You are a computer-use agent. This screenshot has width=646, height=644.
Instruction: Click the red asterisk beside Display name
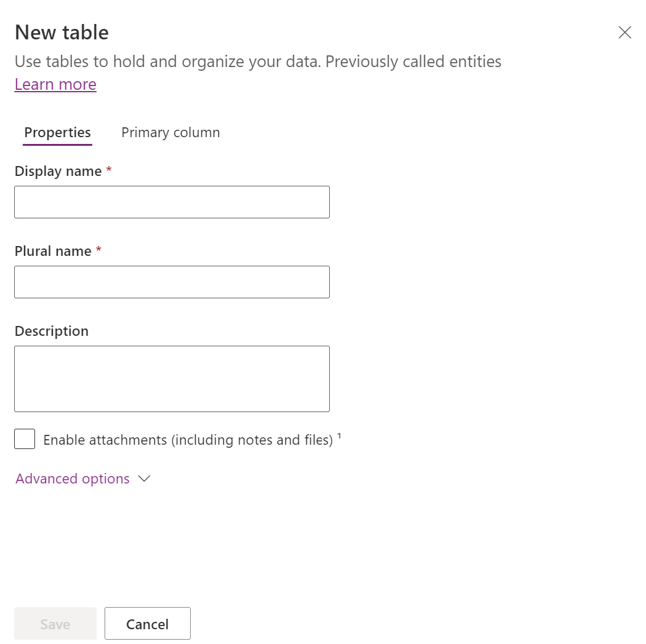pos(109,170)
